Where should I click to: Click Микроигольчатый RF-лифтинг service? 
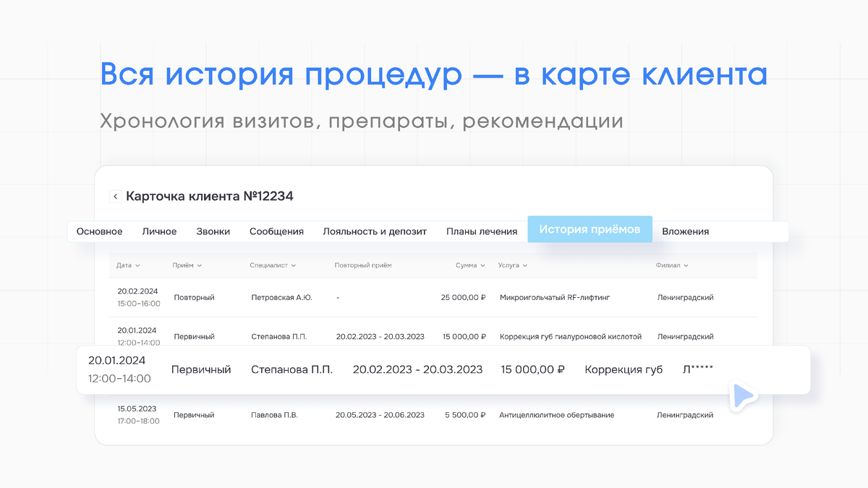tap(555, 297)
